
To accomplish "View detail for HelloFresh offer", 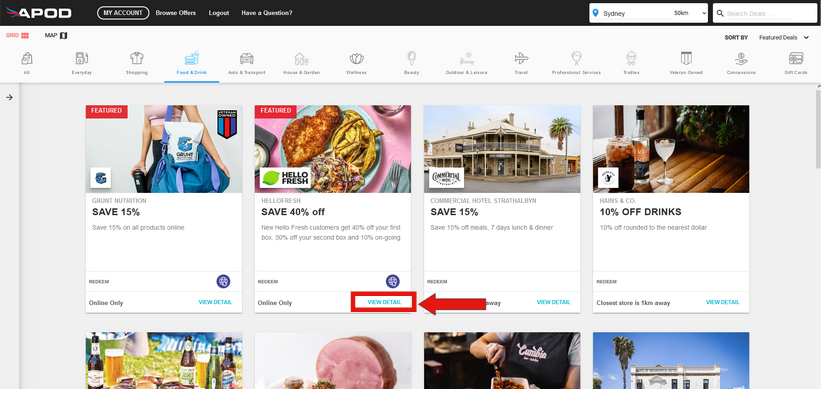I will 384,302.
